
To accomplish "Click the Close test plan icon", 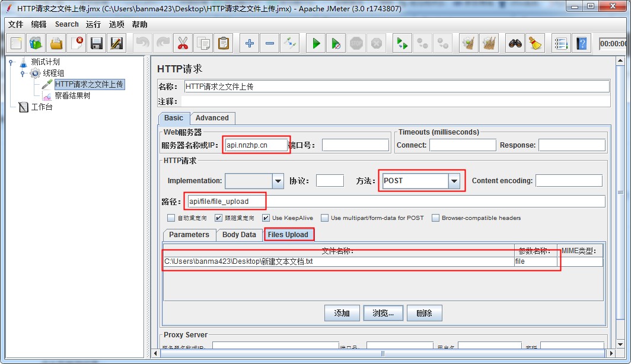I will pos(76,43).
